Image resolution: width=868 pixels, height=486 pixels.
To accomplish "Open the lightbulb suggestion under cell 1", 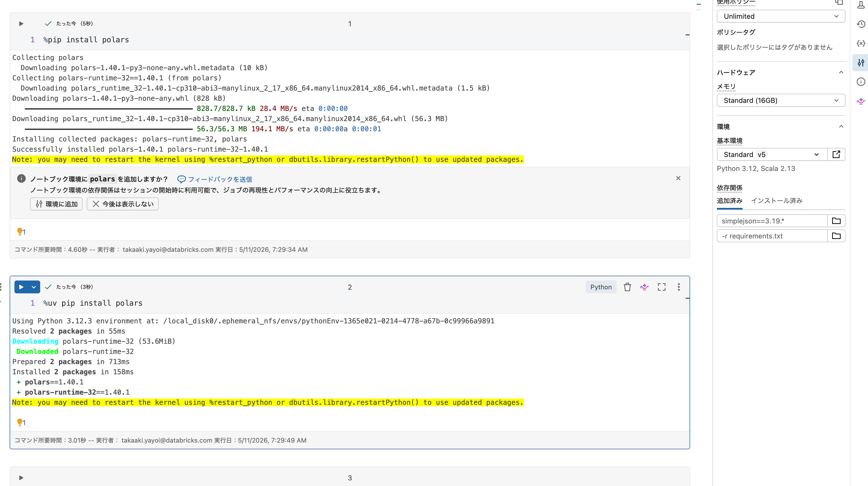I will [x=21, y=231].
